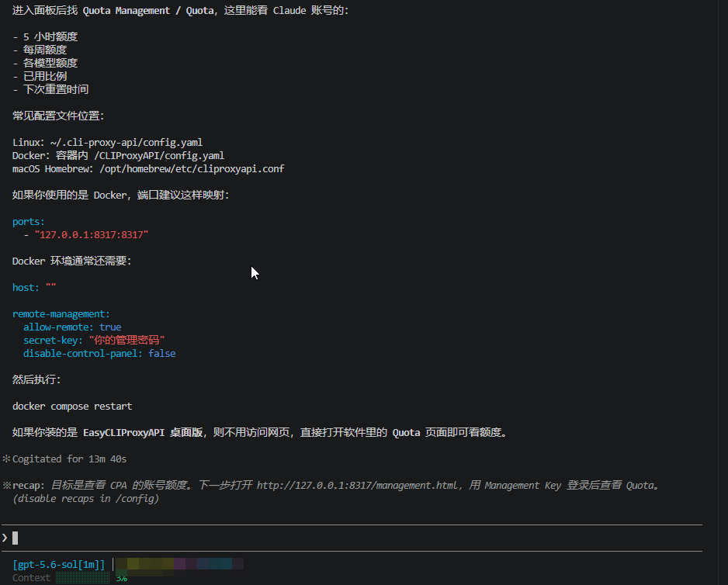The width and height of the screenshot is (728, 585).
Task: Click the allow-remote: true line
Action: (72, 327)
